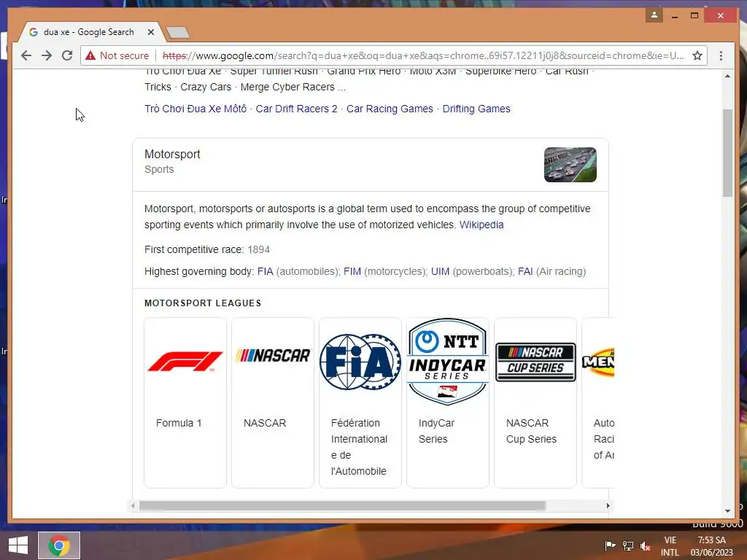Open the Car Drift Racers 2 link
The height and width of the screenshot is (560, 747).
pos(296,109)
